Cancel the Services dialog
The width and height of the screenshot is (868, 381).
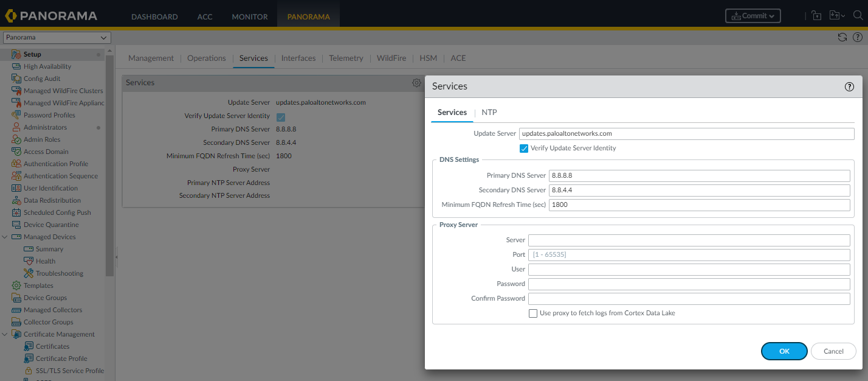(x=833, y=351)
